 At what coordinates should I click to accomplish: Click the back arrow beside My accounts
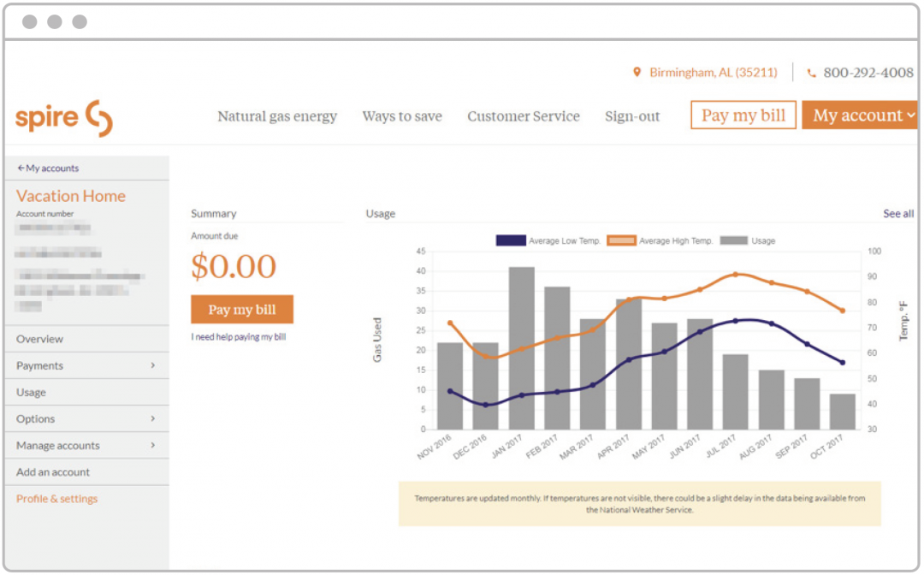[20, 168]
